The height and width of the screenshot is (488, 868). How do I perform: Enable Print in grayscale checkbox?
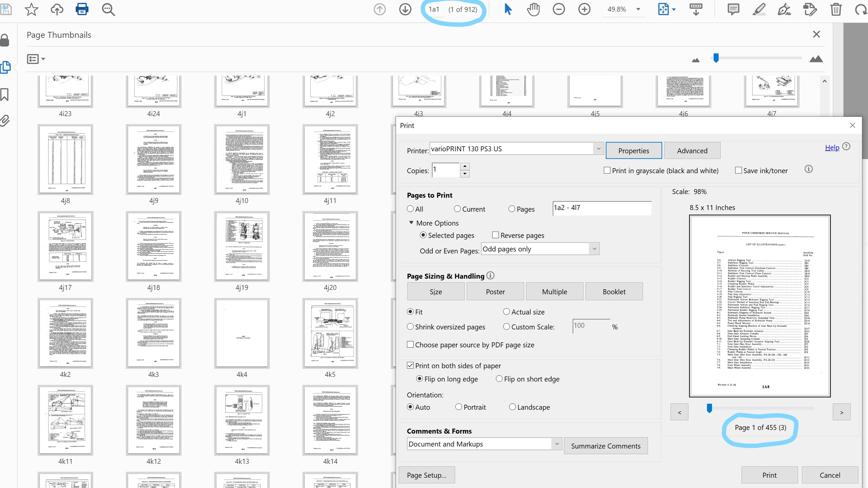tap(607, 171)
